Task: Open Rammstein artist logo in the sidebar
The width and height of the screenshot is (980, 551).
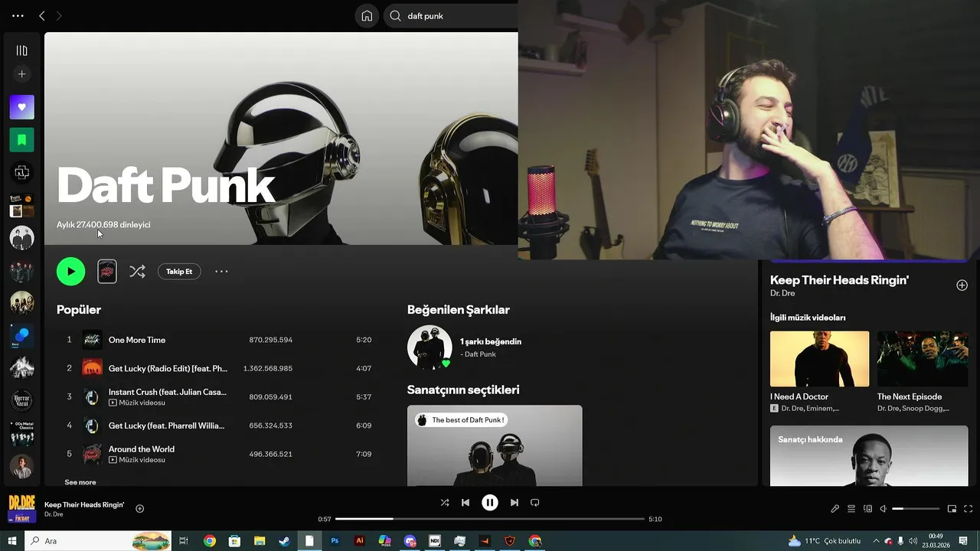Action: (x=21, y=173)
